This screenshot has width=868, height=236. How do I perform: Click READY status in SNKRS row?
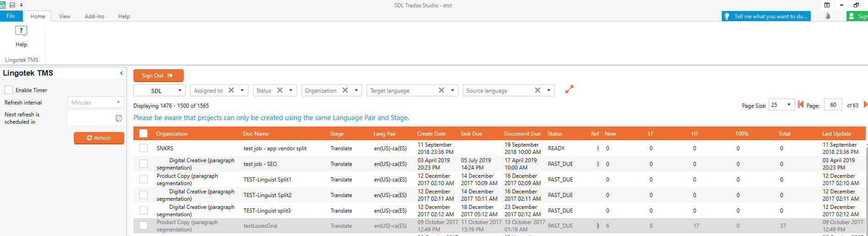556,148
